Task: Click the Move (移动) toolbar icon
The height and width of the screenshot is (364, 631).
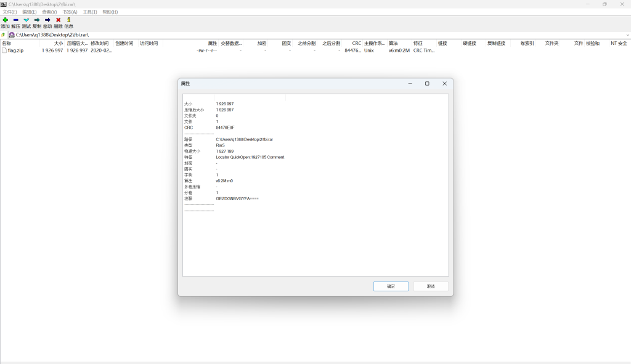Action: (47, 20)
